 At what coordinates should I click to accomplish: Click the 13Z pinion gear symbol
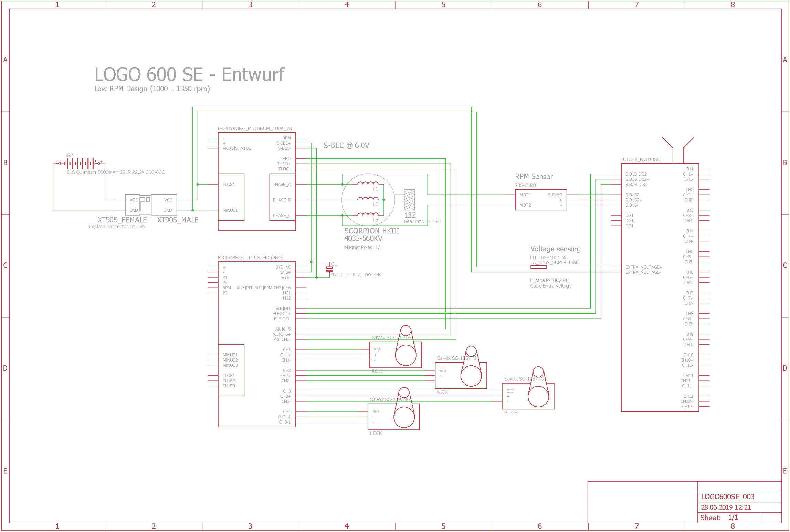(409, 200)
